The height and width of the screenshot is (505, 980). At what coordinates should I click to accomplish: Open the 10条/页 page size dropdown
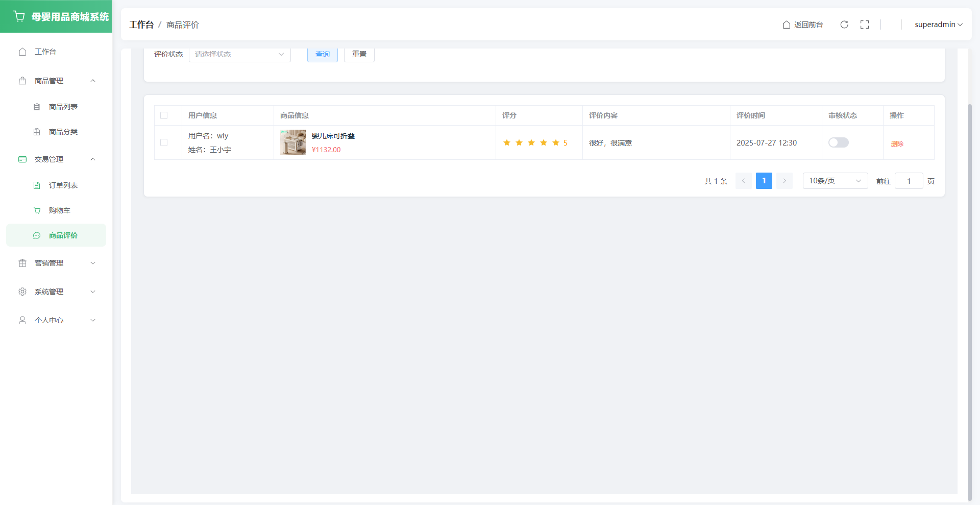(835, 181)
